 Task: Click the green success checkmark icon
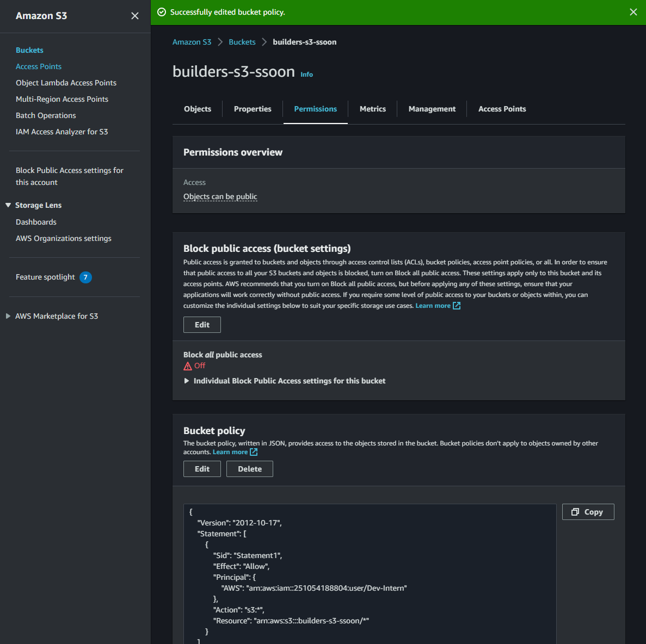pyautogui.click(x=162, y=12)
